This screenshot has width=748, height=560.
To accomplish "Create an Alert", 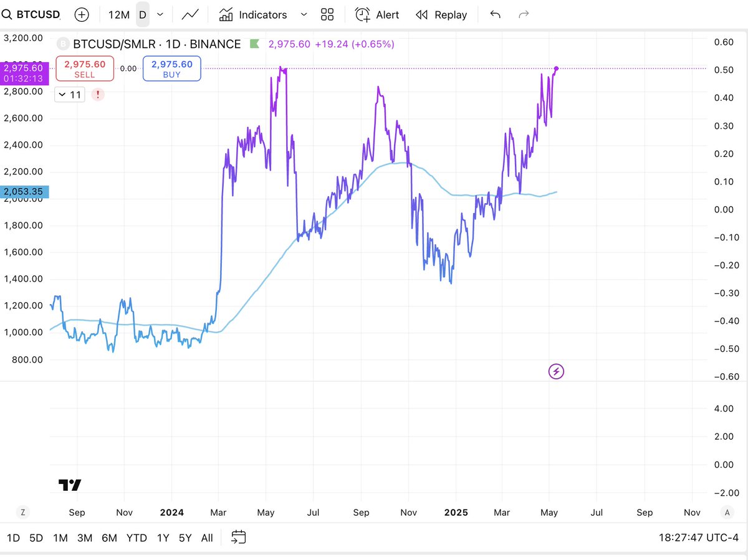I will click(377, 14).
